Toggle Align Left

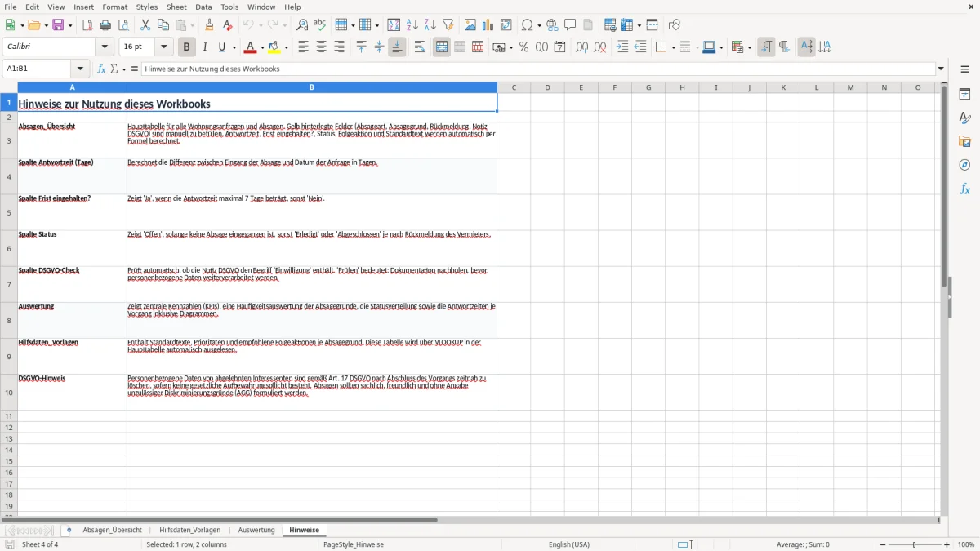[303, 47]
